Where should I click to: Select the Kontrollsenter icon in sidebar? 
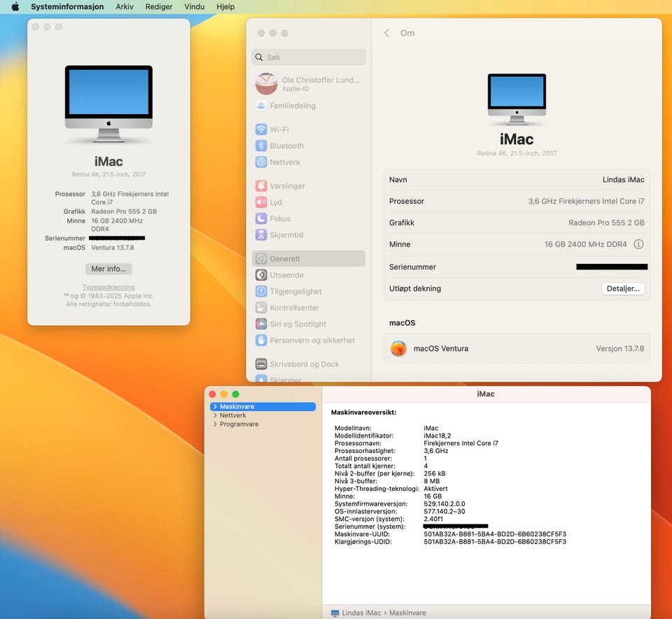pos(261,308)
